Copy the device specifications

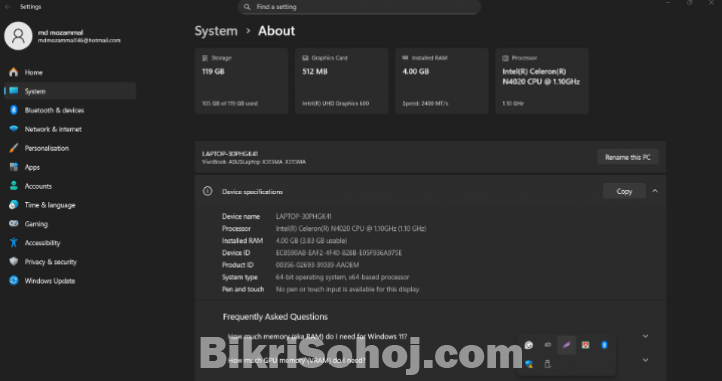coord(624,191)
